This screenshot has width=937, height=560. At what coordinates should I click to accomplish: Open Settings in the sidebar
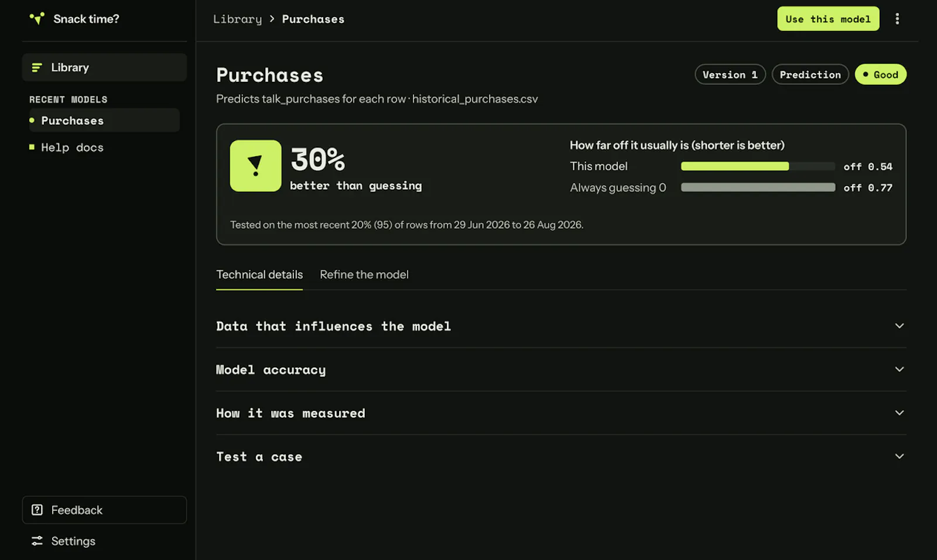(104, 541)
